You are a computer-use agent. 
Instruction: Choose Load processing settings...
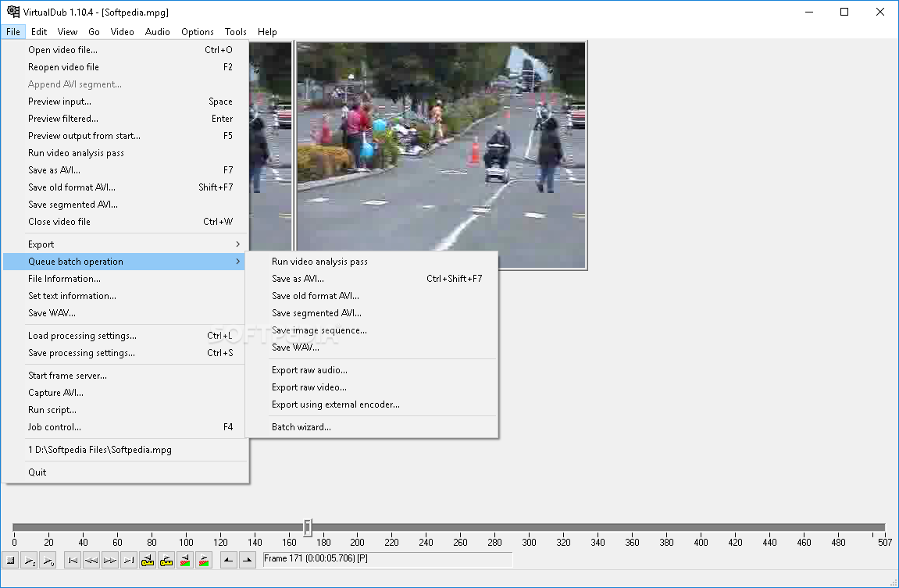pyautogui.click(x=126, y=336)
